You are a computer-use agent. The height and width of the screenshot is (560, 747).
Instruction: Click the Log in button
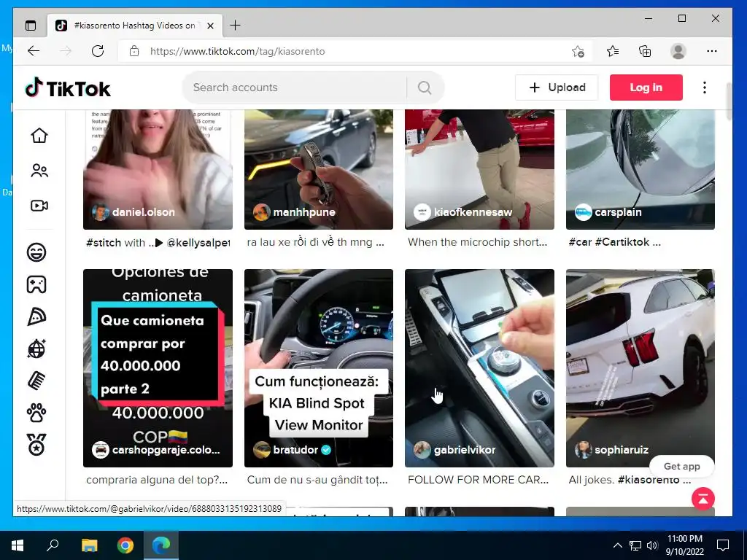point(646,87)
